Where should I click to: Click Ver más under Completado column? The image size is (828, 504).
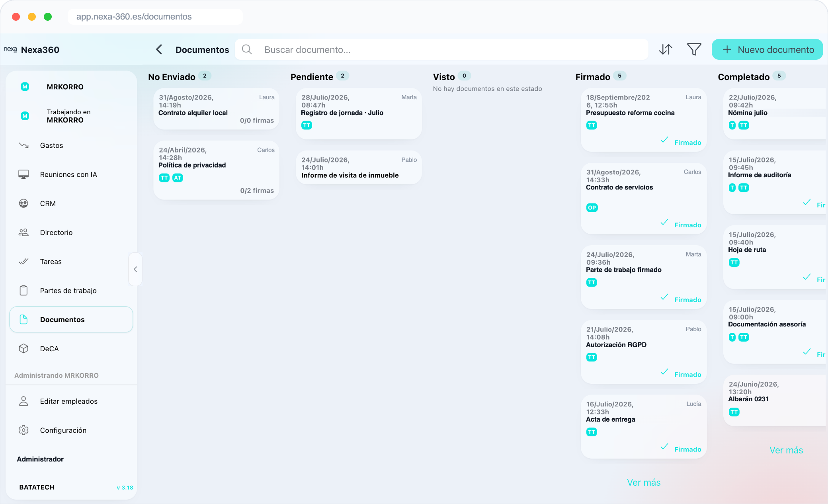point(786,450)
